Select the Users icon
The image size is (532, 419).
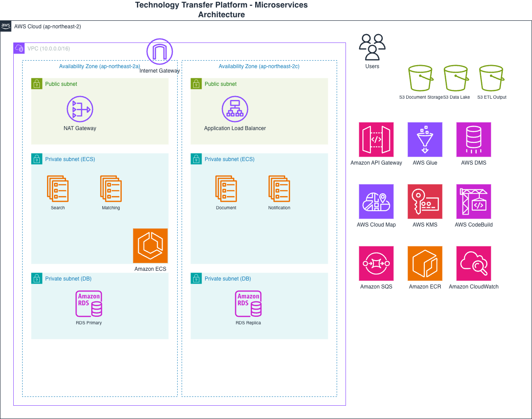372,47
